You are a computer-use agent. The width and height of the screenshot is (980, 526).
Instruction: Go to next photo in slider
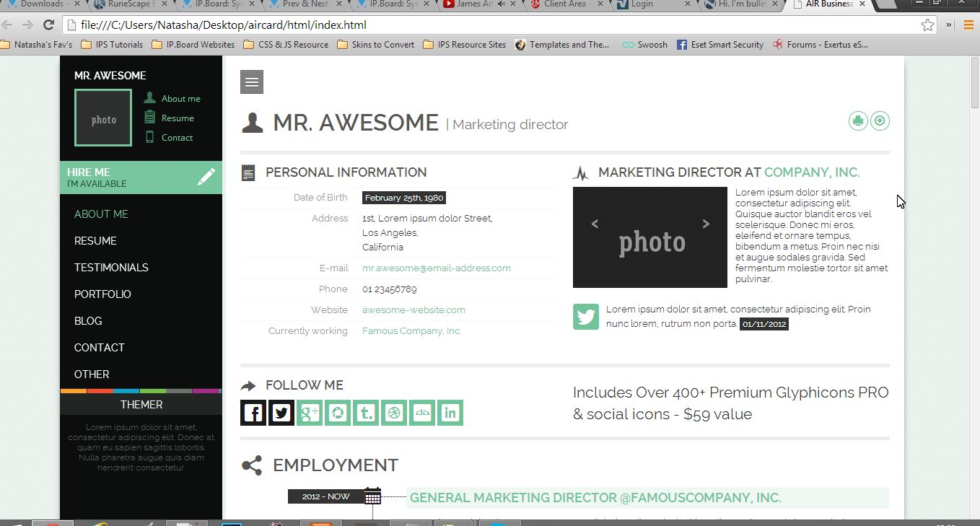(x=706, y=224)
